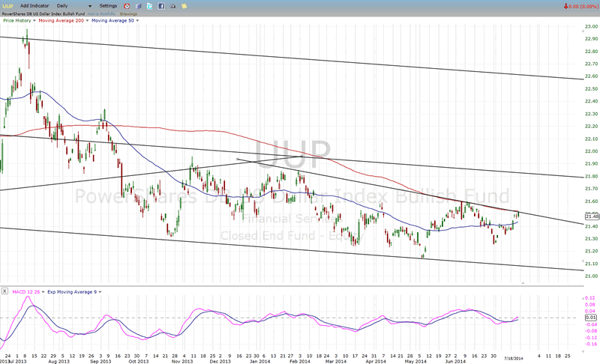Click the Moving Average 200 legend label
600x364 pixels.
pos(61,21)
